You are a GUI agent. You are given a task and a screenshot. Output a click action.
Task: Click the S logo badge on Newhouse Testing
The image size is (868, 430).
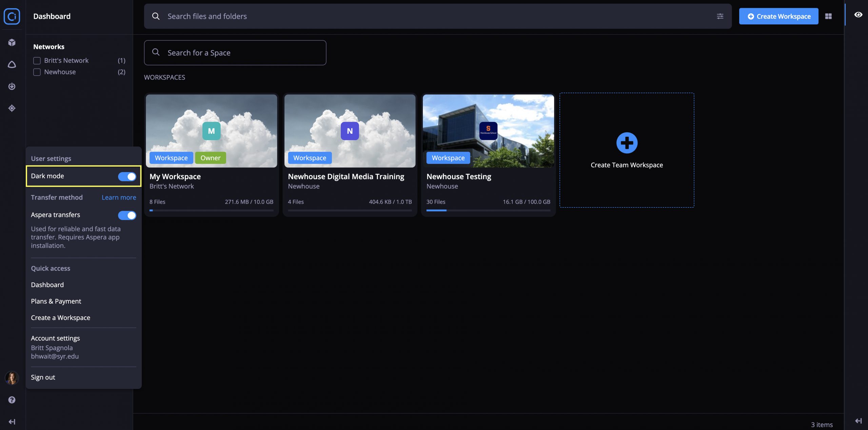[488, 131]
